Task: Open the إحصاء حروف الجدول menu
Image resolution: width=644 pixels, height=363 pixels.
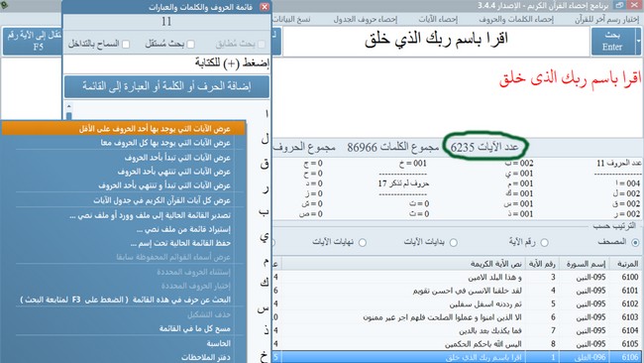Action: pyautogui.click(x=366, y=19)
